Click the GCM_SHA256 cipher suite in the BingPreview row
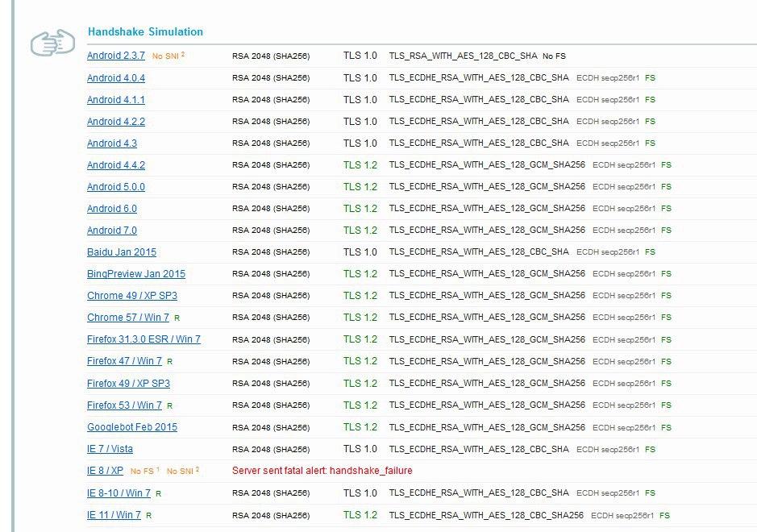Screen dimensions: 757x532 (x=487, y=273)
